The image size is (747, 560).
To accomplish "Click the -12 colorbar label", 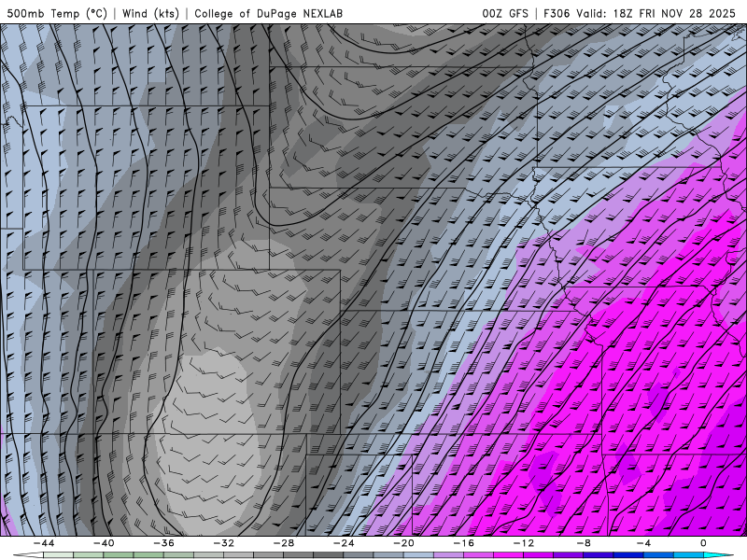I will tap(524, 543).
